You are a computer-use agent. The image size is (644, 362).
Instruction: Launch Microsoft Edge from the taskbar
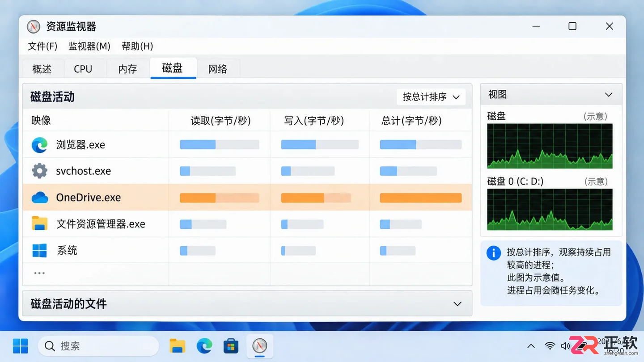pyautogui.click(x=204, y=346)
